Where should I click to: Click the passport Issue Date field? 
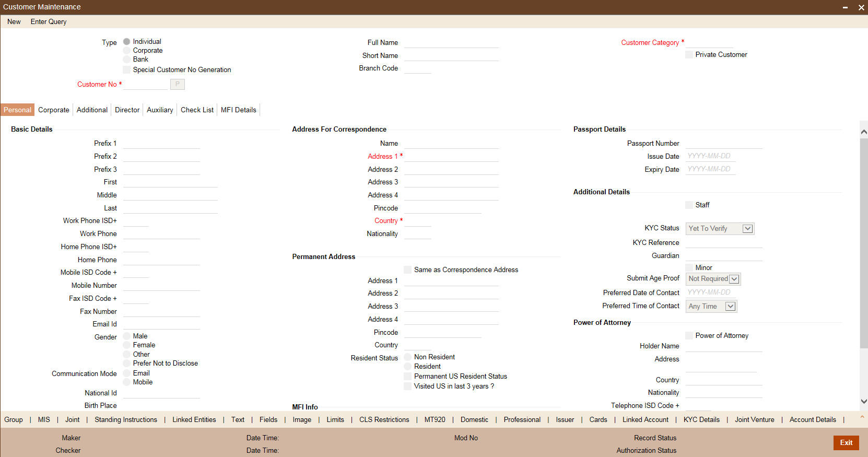tap(710, 156)
